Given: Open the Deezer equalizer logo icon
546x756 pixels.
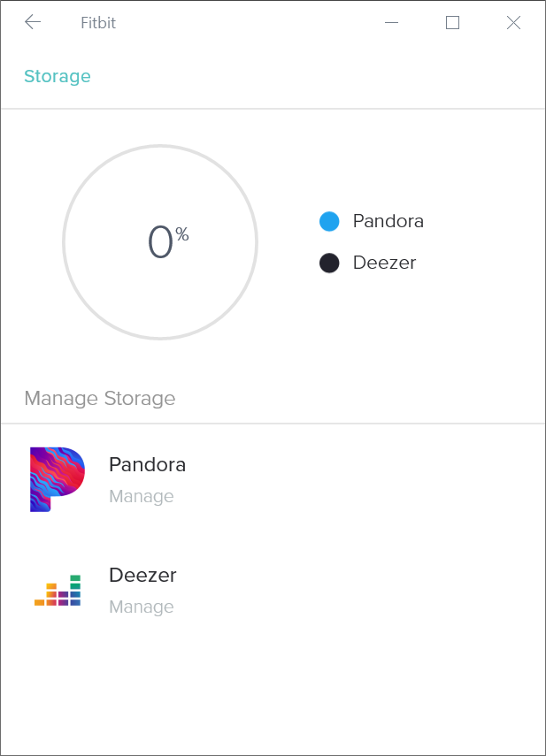Looking at the screenshot, I should coord(58,590).
